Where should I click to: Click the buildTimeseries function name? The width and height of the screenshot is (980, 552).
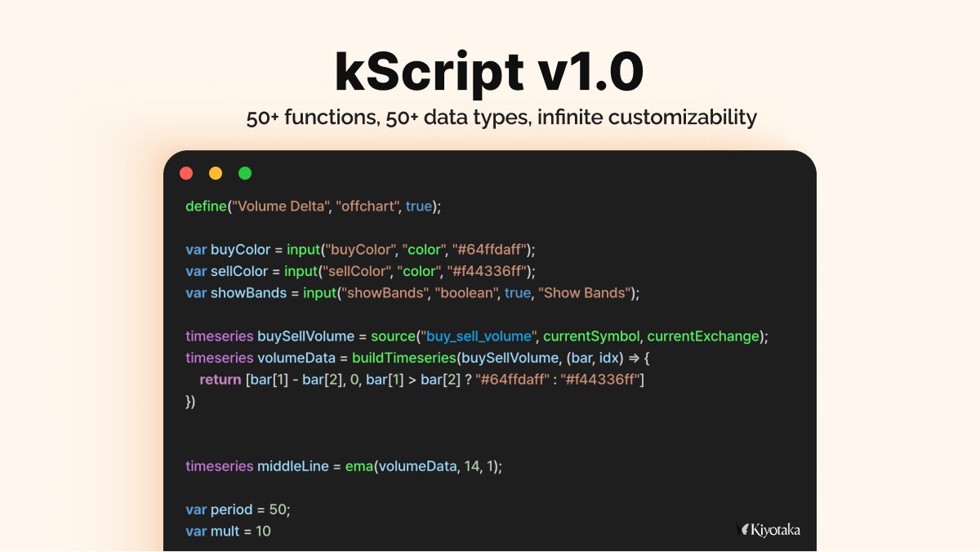click(x=404, y=358)
